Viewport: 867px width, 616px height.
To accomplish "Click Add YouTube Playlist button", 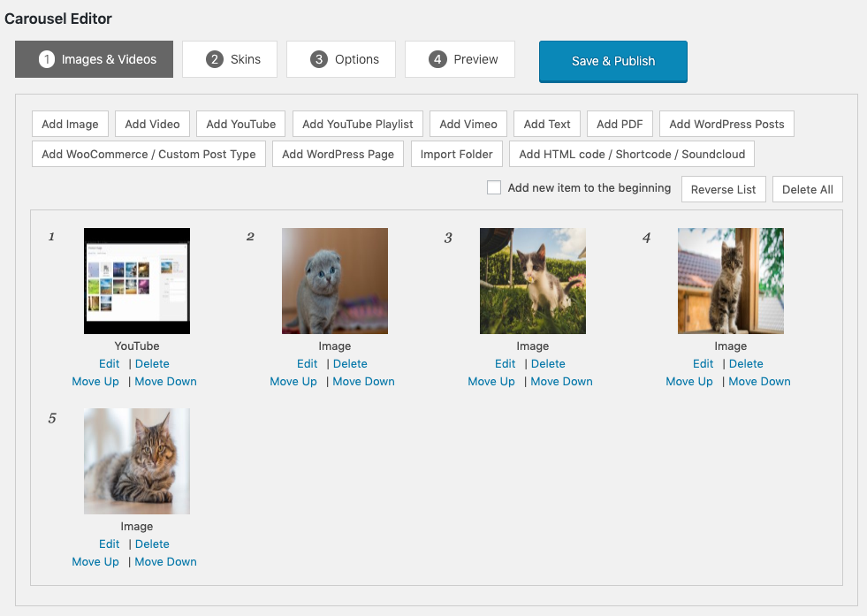I will 358,124.
